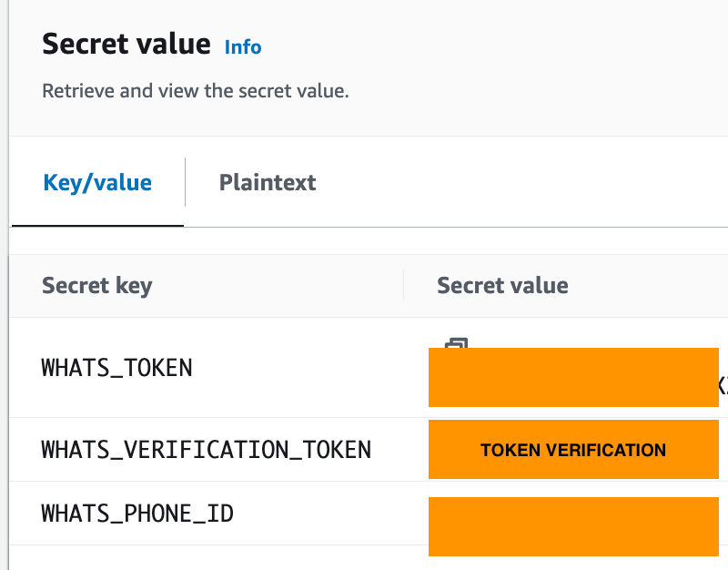Click the vertical separator between the tabs
The image size is (728, 570).
186,181
